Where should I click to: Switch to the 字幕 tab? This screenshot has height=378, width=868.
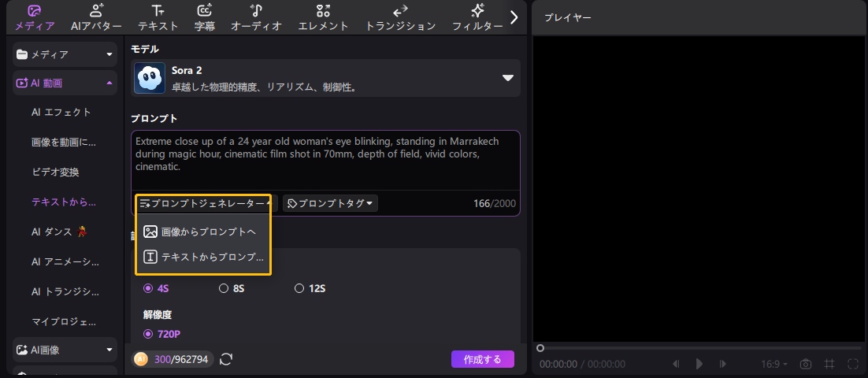click(x=205, y=17)
